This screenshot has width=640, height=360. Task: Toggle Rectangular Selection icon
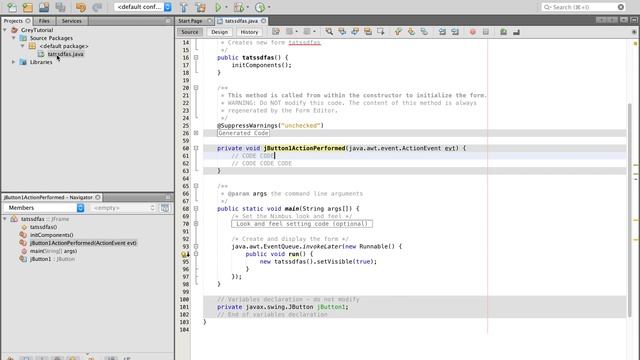tap(381, 32)
